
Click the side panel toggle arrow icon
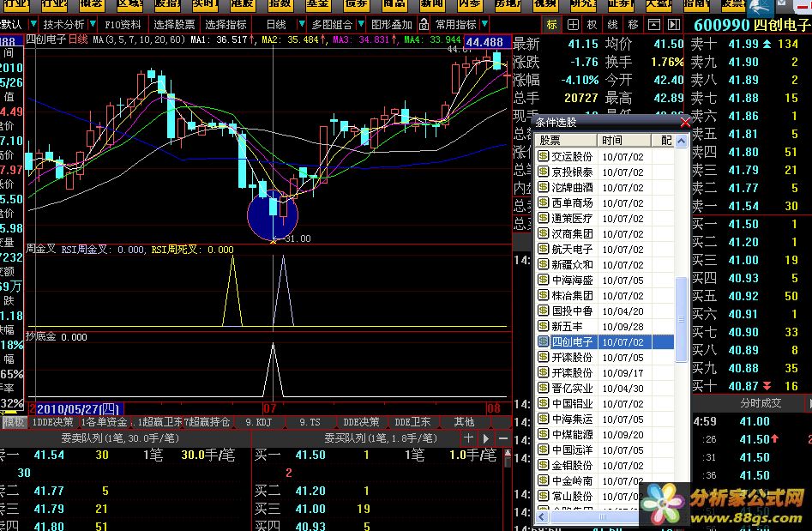(674, 24)
